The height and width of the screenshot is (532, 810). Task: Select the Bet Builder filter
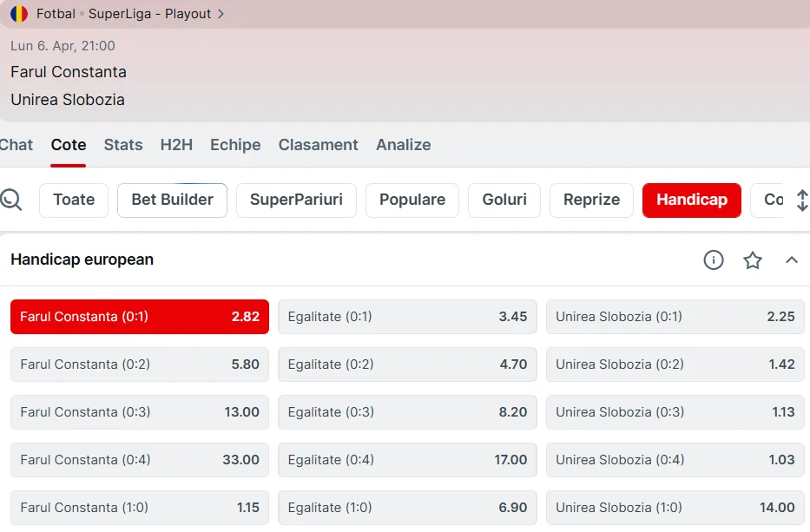pos(172,200)
